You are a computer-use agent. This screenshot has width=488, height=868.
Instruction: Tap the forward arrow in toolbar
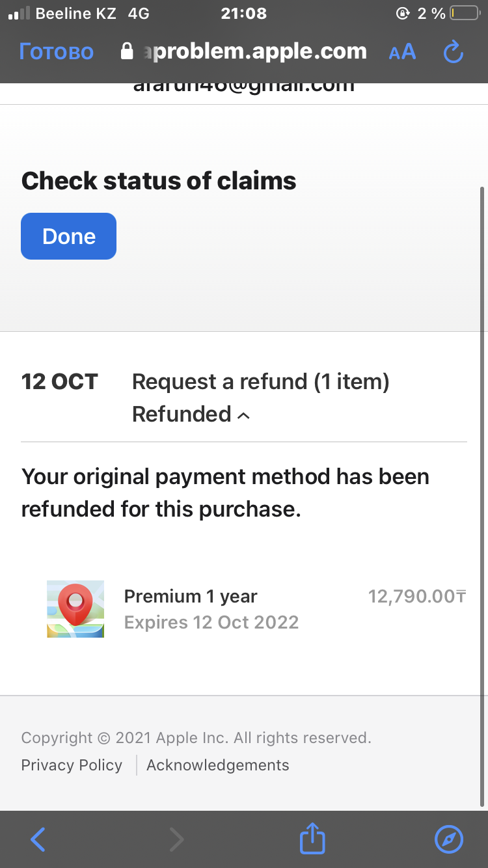176,839
